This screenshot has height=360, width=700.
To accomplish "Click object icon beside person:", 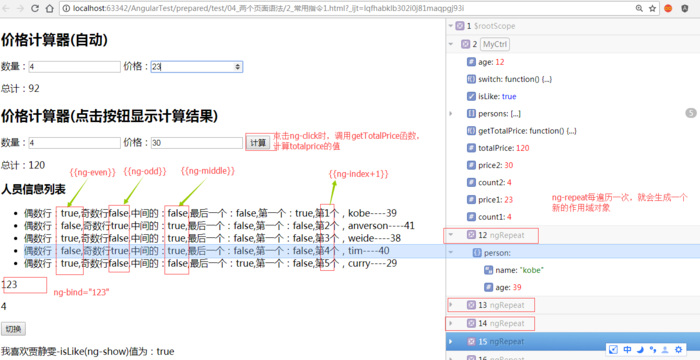I will tap(477, 253).
